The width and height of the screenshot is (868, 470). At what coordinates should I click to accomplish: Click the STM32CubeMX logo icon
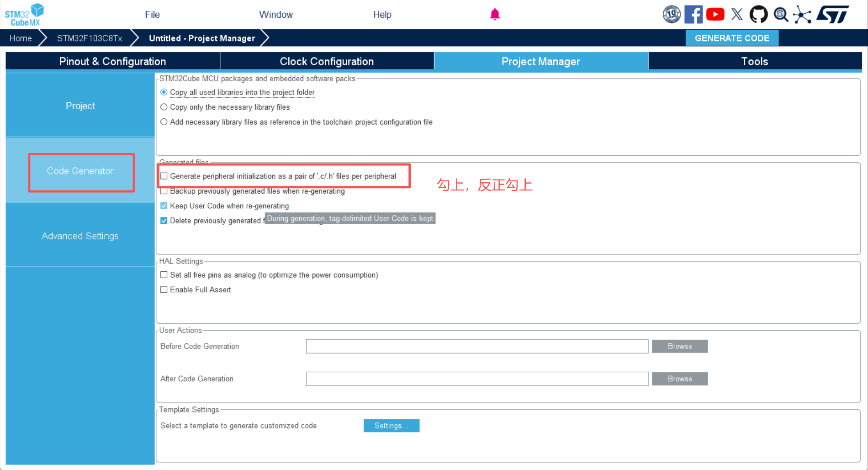pyautogui.click(x=24, y=15)
